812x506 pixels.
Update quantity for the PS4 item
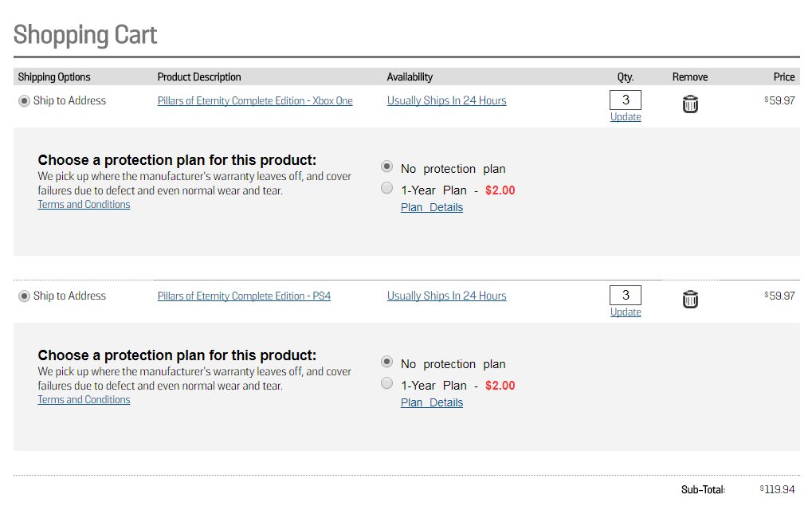pyautogui.click(x=626, y=312)
